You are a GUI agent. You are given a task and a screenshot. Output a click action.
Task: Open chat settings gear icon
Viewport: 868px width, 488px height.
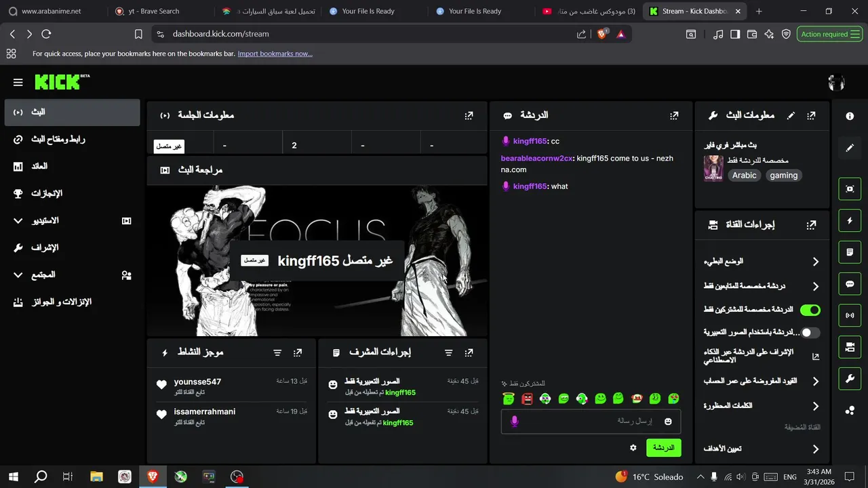pyautogui.click(x=633, y=447)
